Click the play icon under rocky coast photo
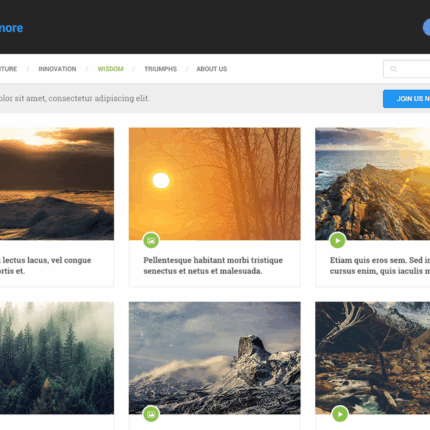430x430 pixels. tap(337, 240)
